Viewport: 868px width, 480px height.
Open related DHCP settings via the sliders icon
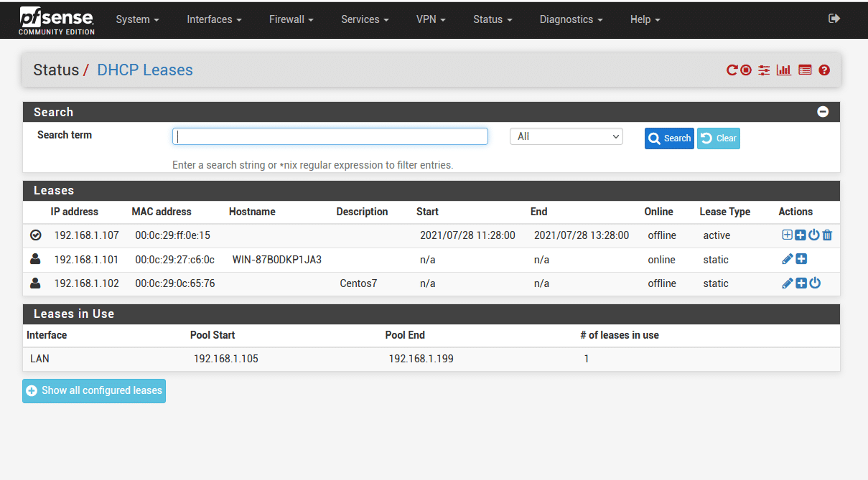(x=764, y=70)
